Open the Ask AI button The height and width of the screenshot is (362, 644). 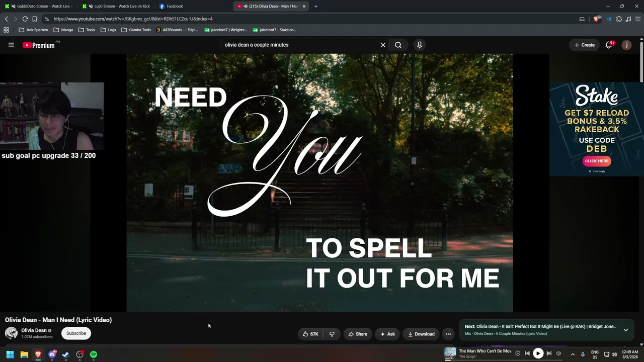(387, 334)
